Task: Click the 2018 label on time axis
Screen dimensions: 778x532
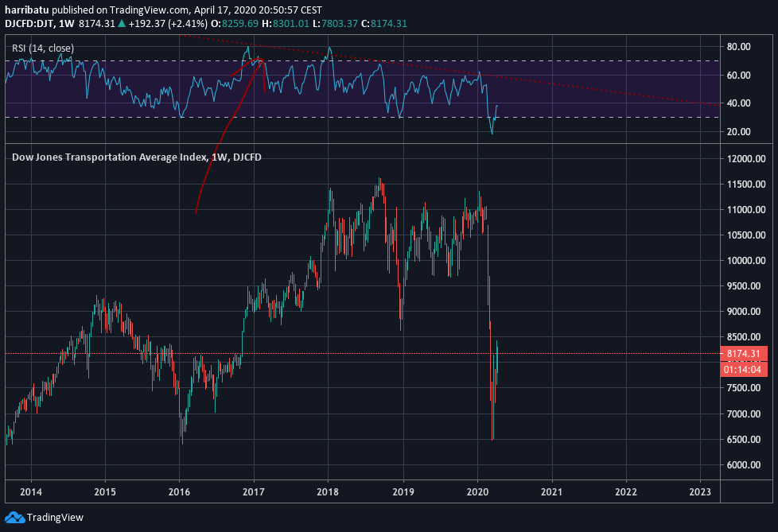Action: (328, 491)
